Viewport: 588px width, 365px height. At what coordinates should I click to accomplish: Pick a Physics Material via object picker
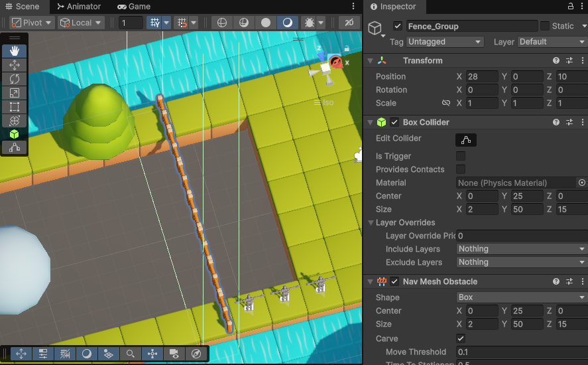[582, 183]
